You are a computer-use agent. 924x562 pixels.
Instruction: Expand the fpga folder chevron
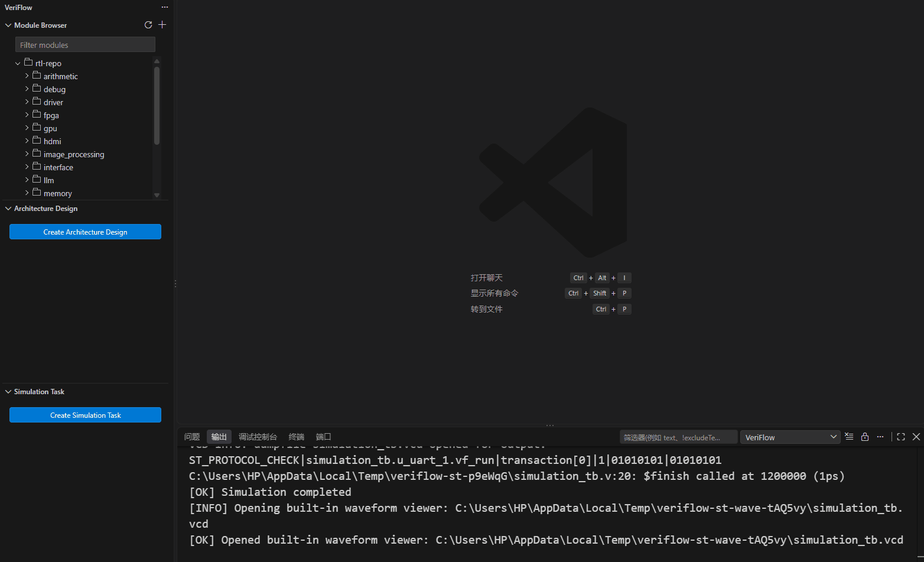point(27,115)
